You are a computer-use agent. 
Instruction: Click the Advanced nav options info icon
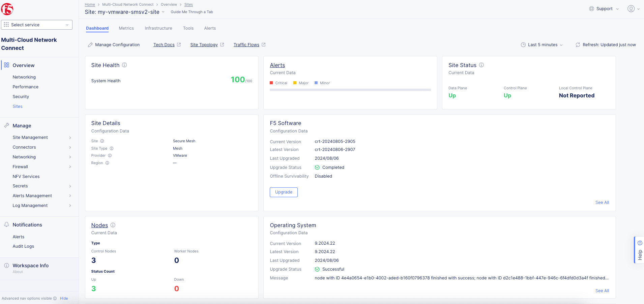pos(55,299)
